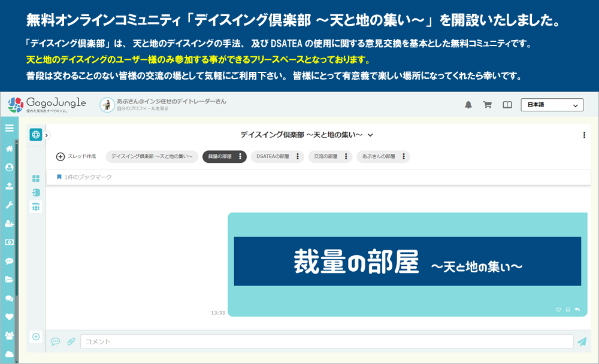Open the user profile icon in the sidebar
The image size is (599, 364).
9,167
